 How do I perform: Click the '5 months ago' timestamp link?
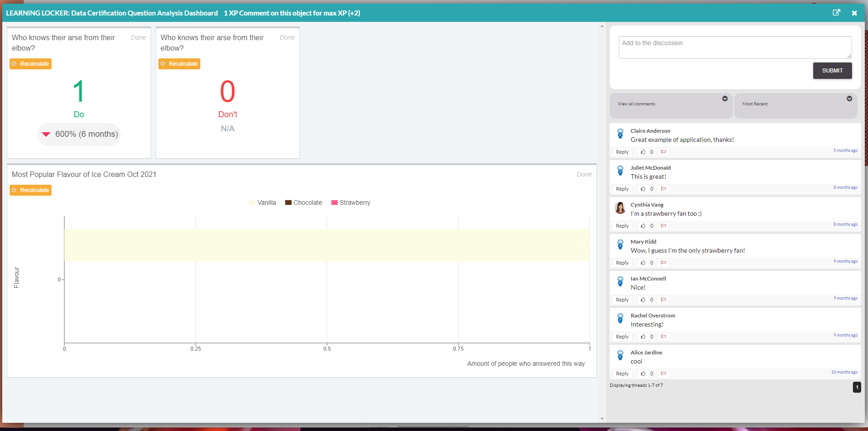coord(845,150)
